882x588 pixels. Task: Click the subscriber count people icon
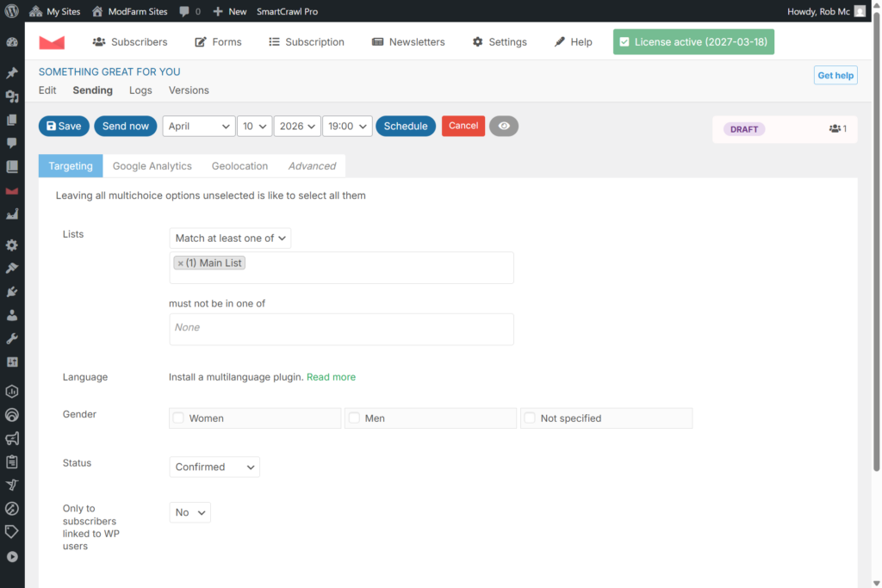tap(834, 129)
